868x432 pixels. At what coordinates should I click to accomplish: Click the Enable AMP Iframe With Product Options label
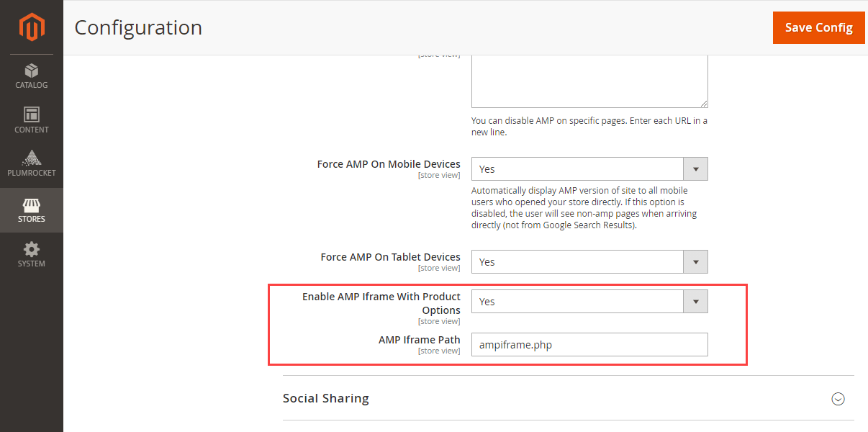381,303
